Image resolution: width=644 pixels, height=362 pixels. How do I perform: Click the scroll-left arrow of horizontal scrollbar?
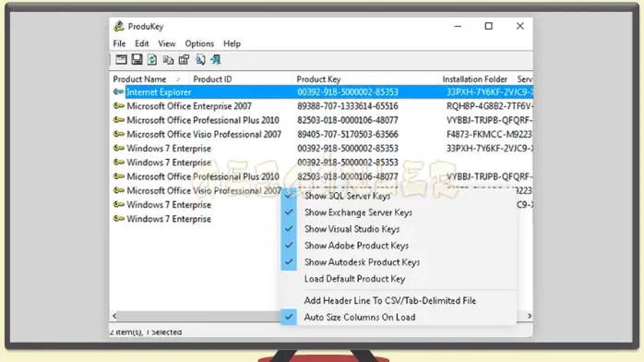(114, 316)
